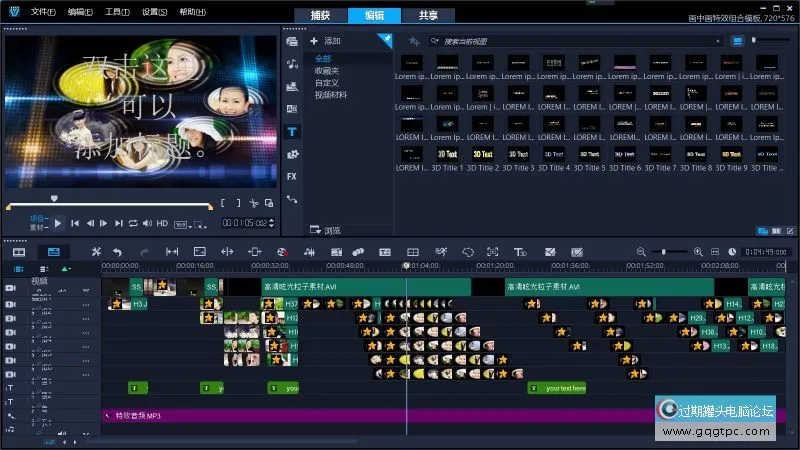800x450 pixels.
Task: Mute the preview via the speaker icon
Action: pyautogui.click(x=147, y=223)
